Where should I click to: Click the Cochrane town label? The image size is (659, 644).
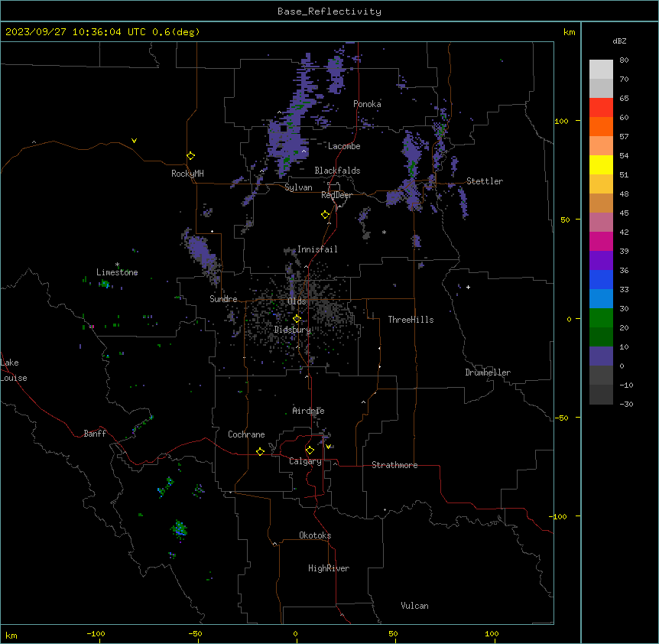[x=246, y=434]
